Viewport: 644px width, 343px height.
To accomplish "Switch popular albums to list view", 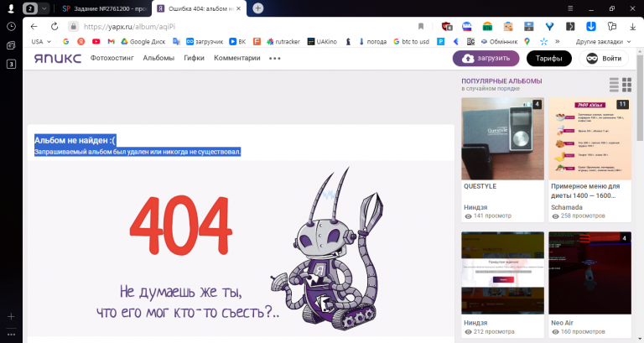I will [x=614, y=85].
